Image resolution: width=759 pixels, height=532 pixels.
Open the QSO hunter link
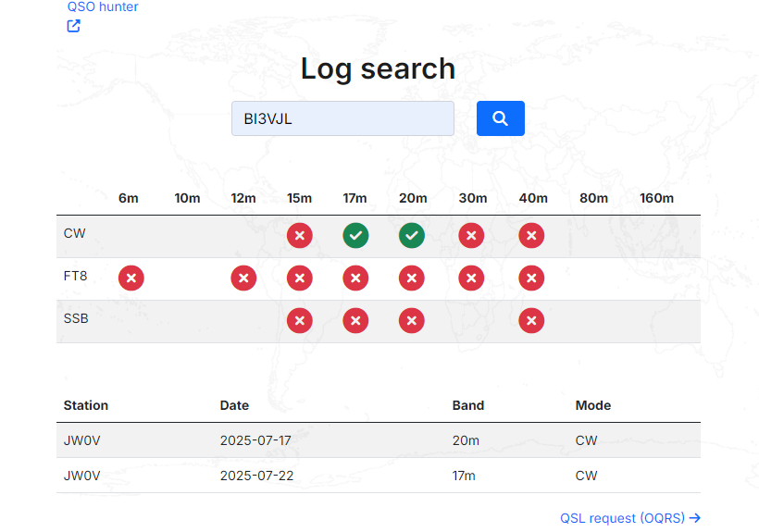(103, 7)
